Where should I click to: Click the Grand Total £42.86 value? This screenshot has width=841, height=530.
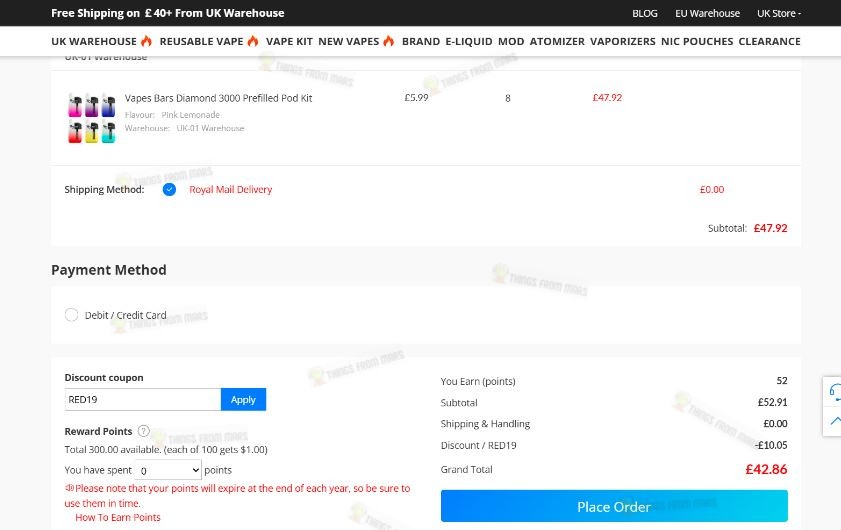click(766, 469)
